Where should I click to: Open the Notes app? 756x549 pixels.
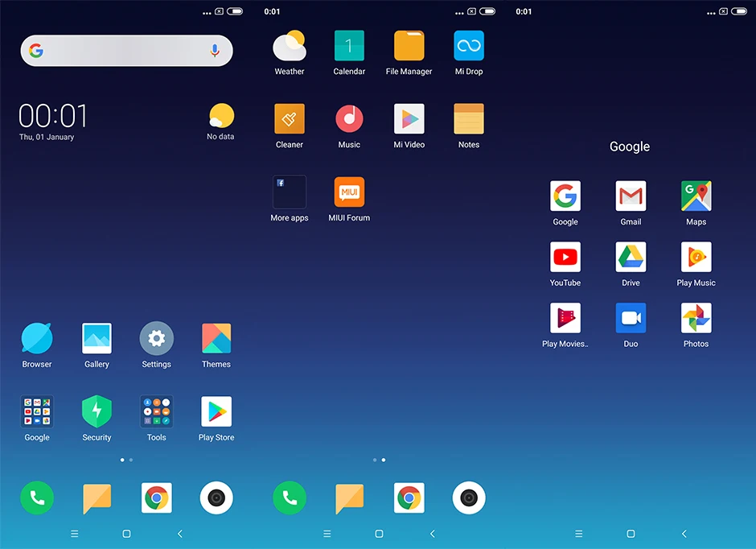pos(469,118)
